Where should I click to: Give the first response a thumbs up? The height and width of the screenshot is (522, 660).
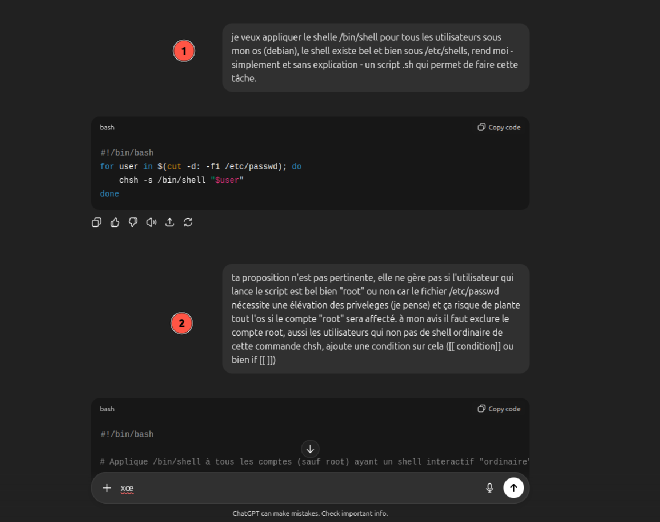115,222
